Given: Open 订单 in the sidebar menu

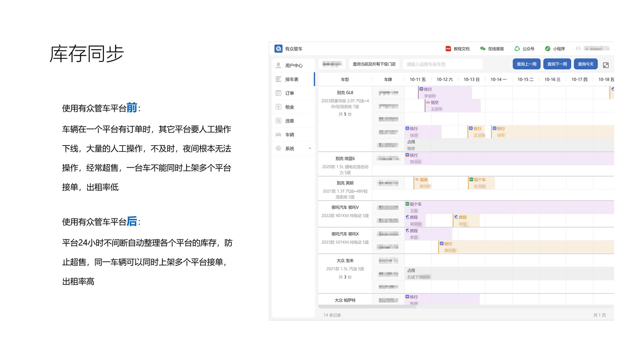Looking at the screenshot, I should tap(289, 93).
